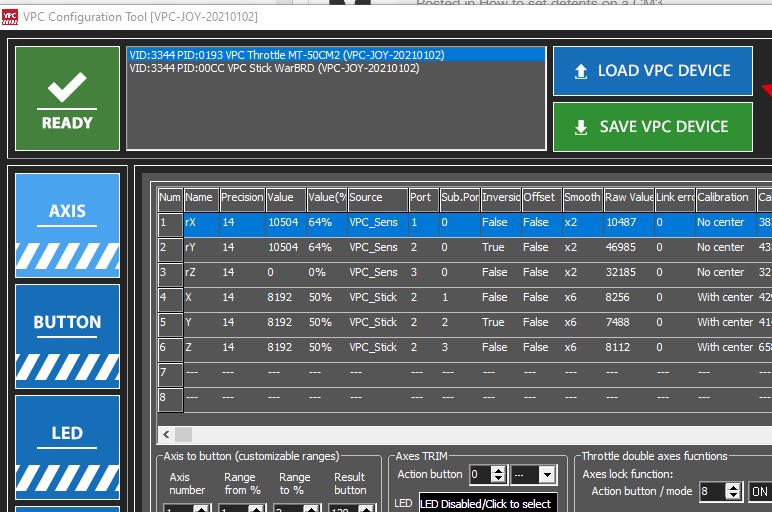The height and width of the screenshot is (512, 772).
Task: Click the green READY status button
Action: tap(67, 98)
